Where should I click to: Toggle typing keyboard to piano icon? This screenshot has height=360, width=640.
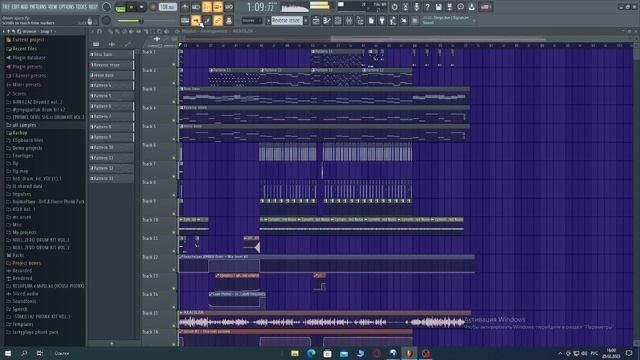[185, 20]
